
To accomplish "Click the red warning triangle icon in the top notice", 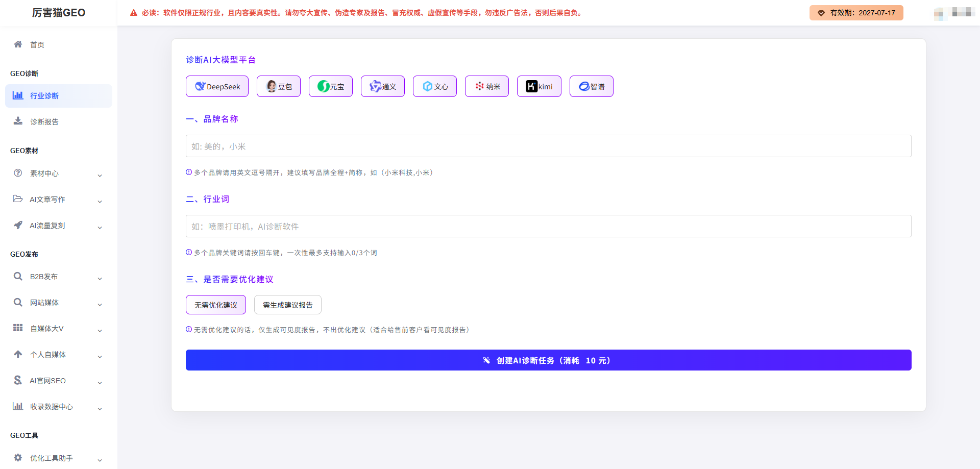I will coord(134,13).
